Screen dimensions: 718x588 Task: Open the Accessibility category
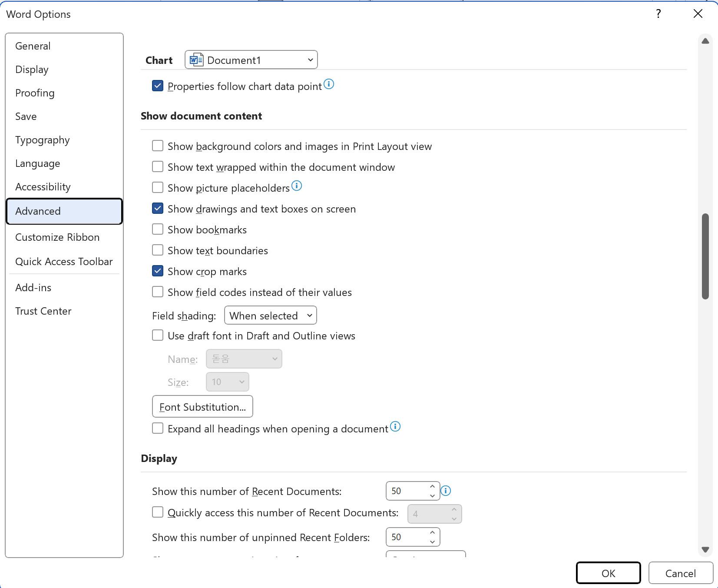[x=64, y=187]
